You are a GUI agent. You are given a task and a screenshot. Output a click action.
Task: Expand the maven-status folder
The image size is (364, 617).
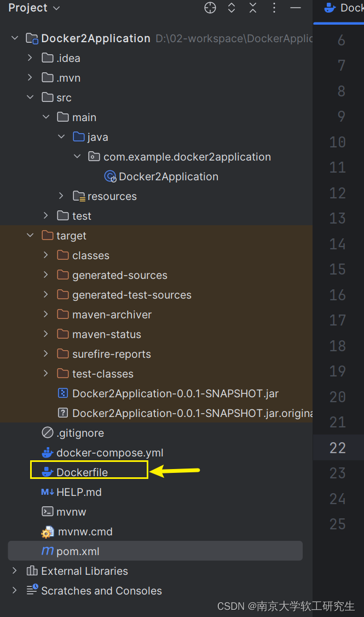coord(46,334)
